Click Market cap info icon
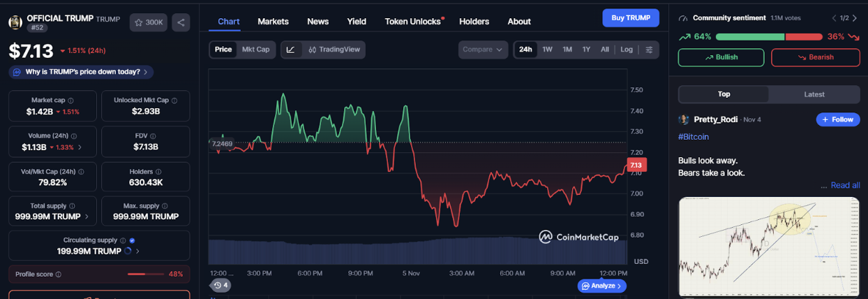This screenshot has height=299, width=868. [x=70, y=101]
